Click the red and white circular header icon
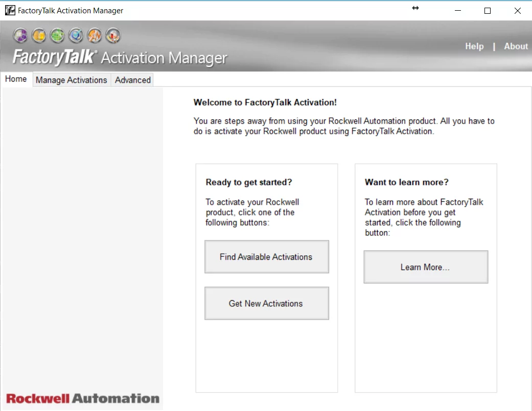The width and height of the screenshot is (532, 411). click(113, 35)
